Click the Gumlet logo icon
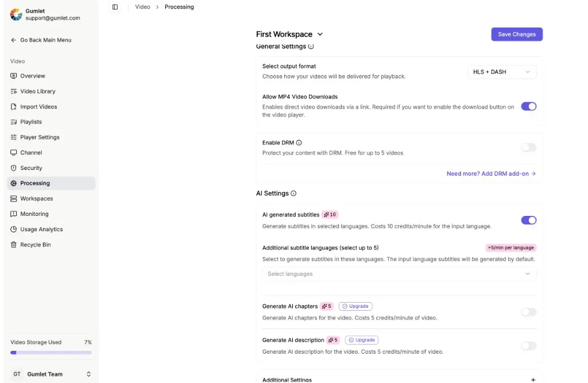 tap(16, 14)
